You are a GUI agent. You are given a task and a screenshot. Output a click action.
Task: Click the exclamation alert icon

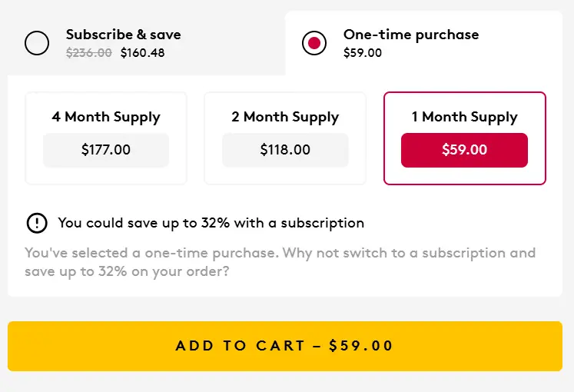coord(37,223)
